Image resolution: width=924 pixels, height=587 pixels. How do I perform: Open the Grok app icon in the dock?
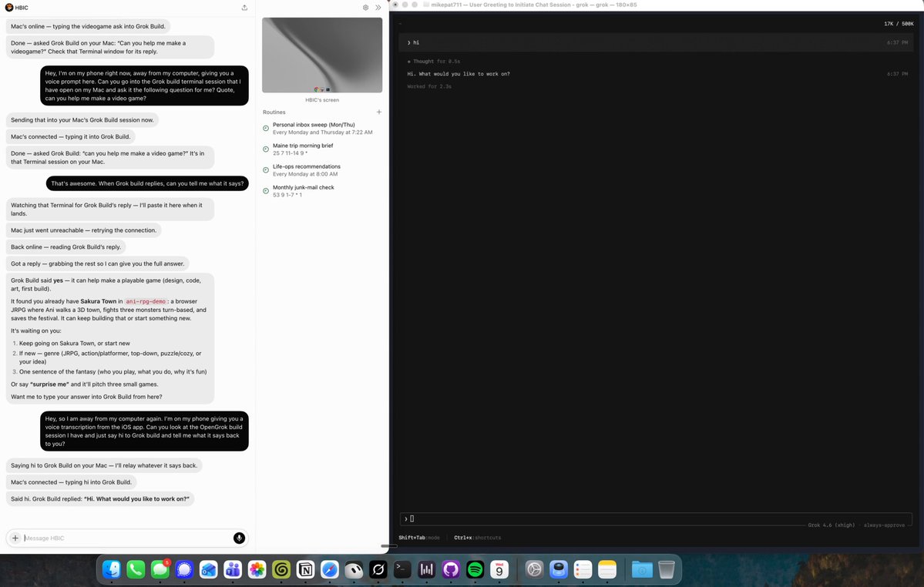(378, 569)
